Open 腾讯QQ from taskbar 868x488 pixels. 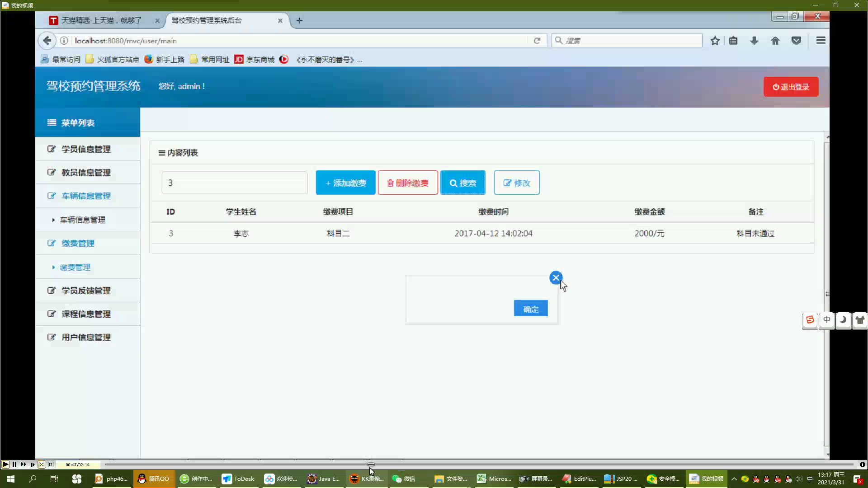tap(154, 479)
